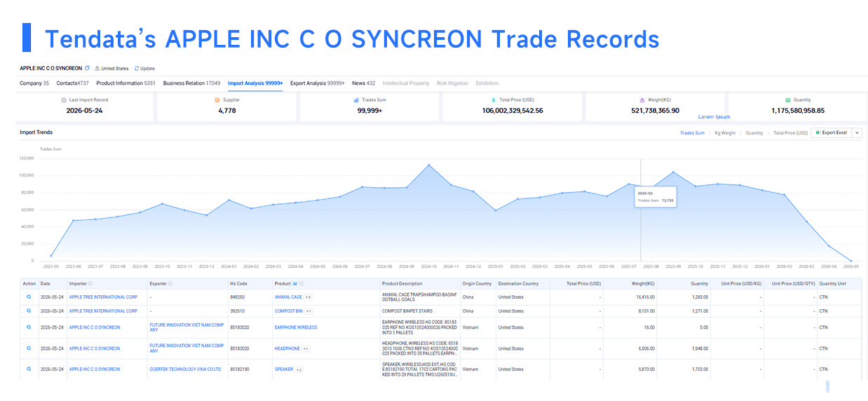Open detail for EARPHONE WIRELESS row magnifier

pos(29,327)
